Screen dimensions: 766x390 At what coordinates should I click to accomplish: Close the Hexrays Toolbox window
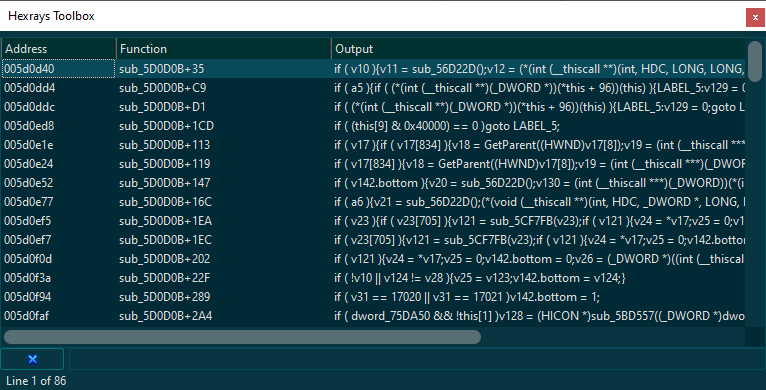(755, 17)
